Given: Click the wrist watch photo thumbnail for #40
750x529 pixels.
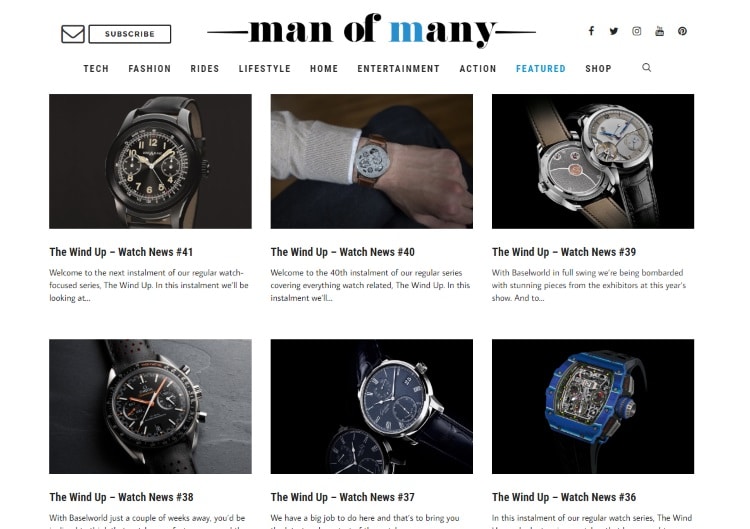Looking at the screenshot, I should click(372, 161).
